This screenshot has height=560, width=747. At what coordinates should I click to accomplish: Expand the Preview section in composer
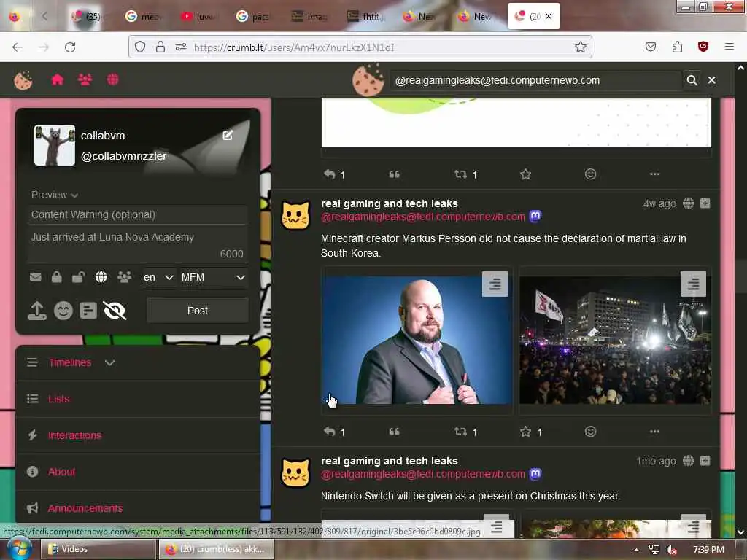click(x=54, y=195)
